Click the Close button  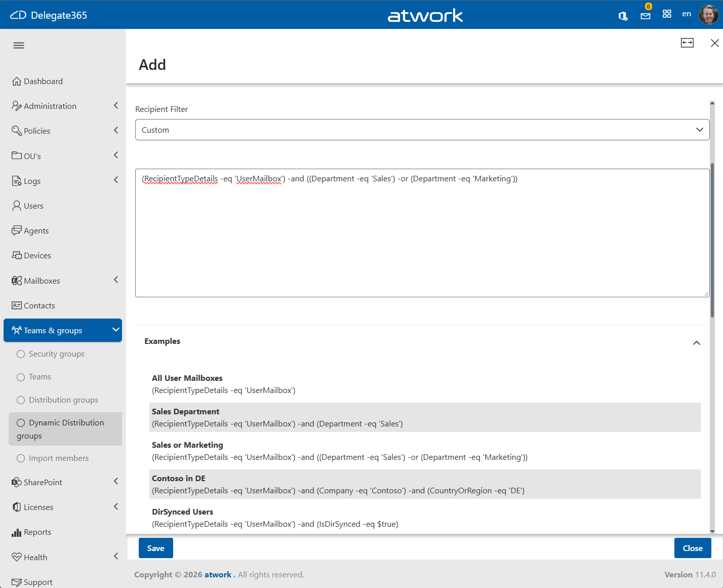(693, 548)
